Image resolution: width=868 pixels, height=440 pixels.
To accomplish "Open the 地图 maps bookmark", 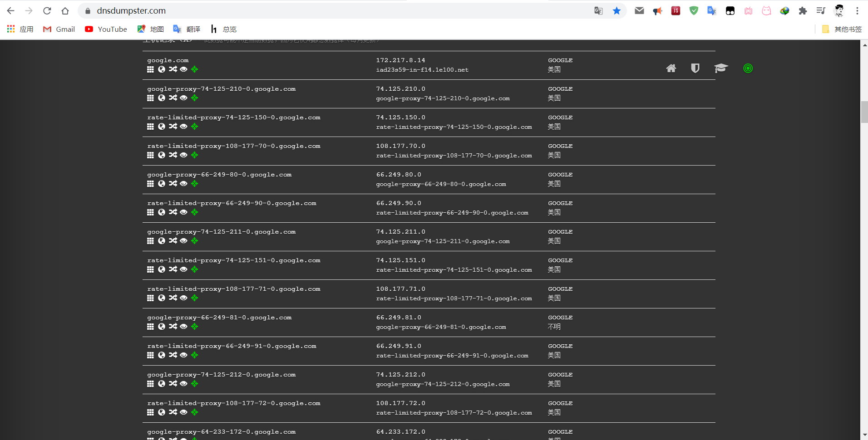I will coord(150,29).
